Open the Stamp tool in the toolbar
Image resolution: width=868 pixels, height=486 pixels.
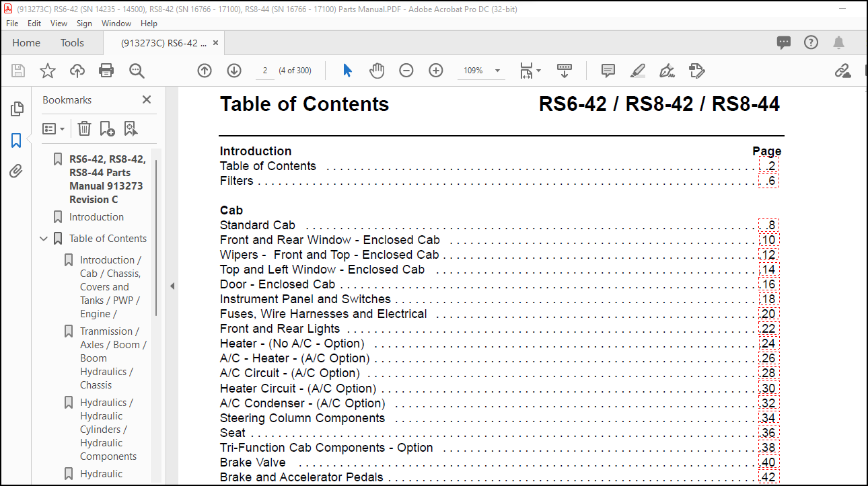(x=696, y=71)
